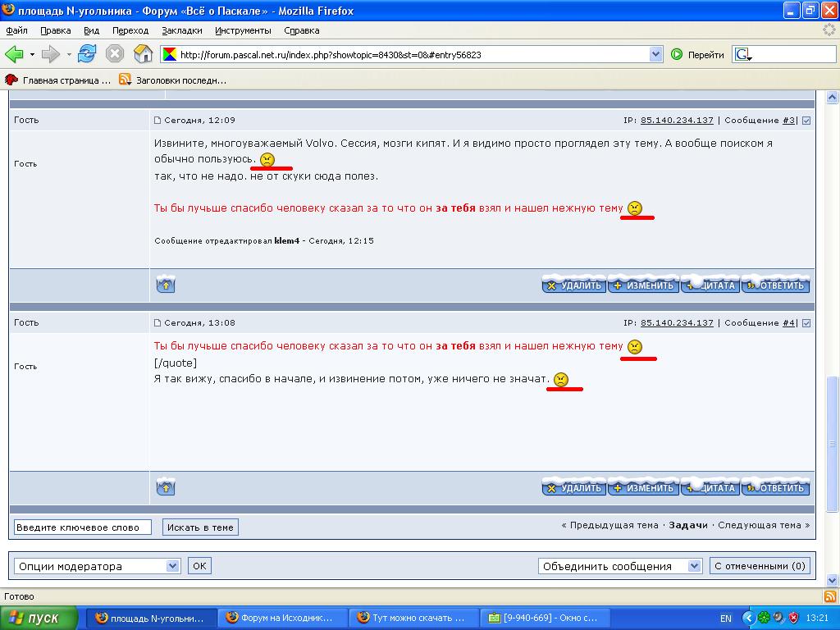Click the keyword search input field
This screenshot has height=630, width=840.
click(82, 527)
